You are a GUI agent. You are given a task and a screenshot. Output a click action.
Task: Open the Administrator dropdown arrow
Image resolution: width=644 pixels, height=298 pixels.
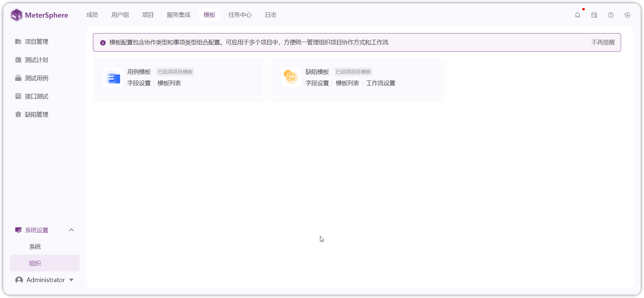click(x=71, y=280)
